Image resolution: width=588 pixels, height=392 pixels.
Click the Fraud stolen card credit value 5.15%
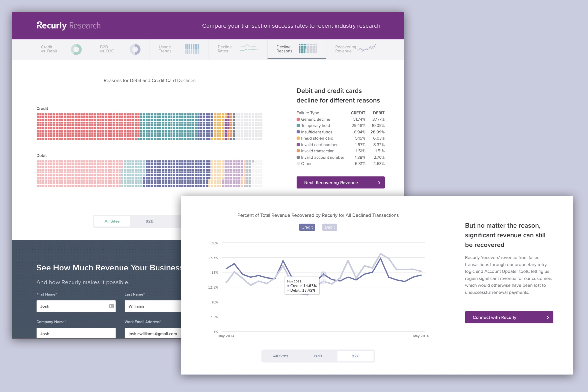pos(360,138)
